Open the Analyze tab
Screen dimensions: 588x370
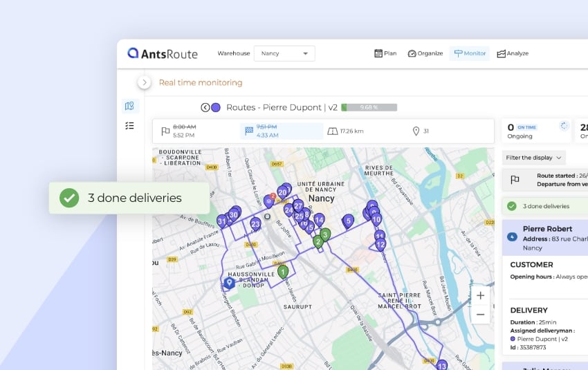[x=513, y=53]
